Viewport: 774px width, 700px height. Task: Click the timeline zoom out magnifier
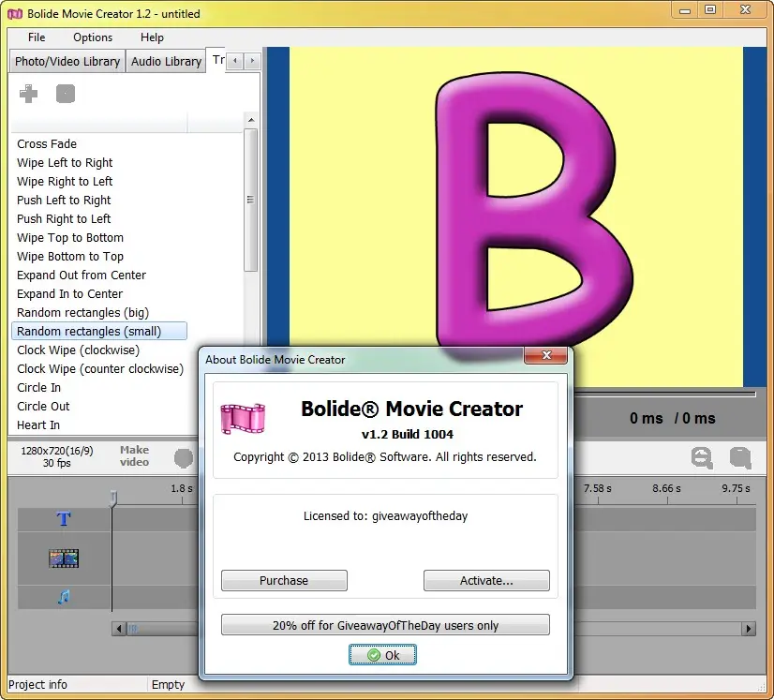click(702, 457)
